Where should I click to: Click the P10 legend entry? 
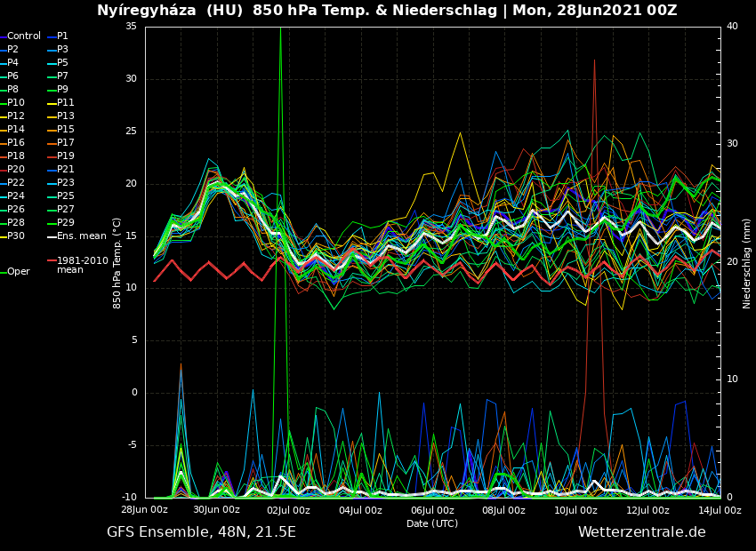pos(16,103)
